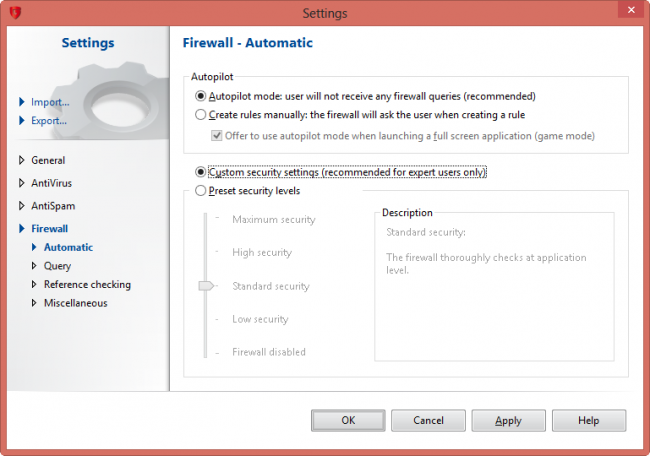Image resolution: width=650 pixels, height=456 pixels.
Task: Go to Miscellaneous firewall settings
Action: [75, 302]
